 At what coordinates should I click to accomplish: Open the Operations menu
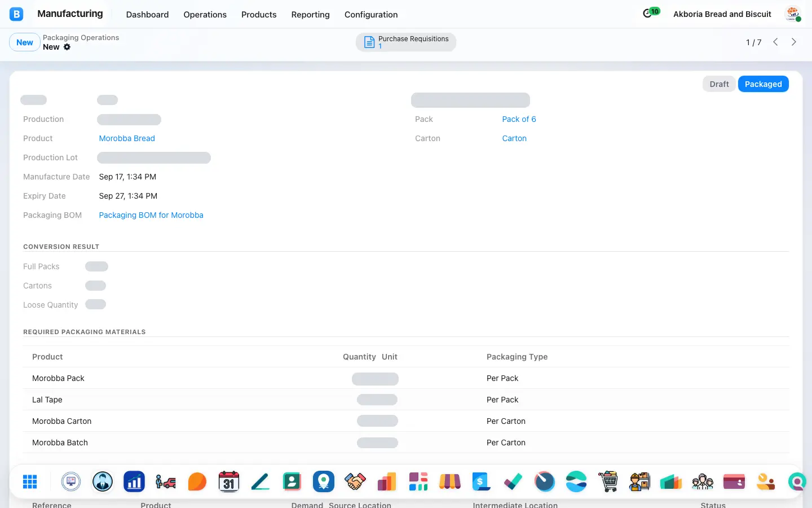pos(205,15)
